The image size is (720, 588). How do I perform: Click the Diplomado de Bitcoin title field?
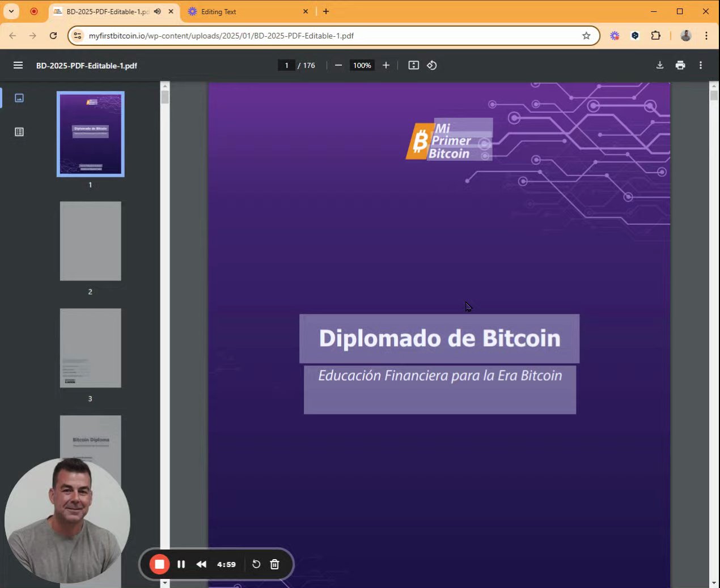[439, 339]
